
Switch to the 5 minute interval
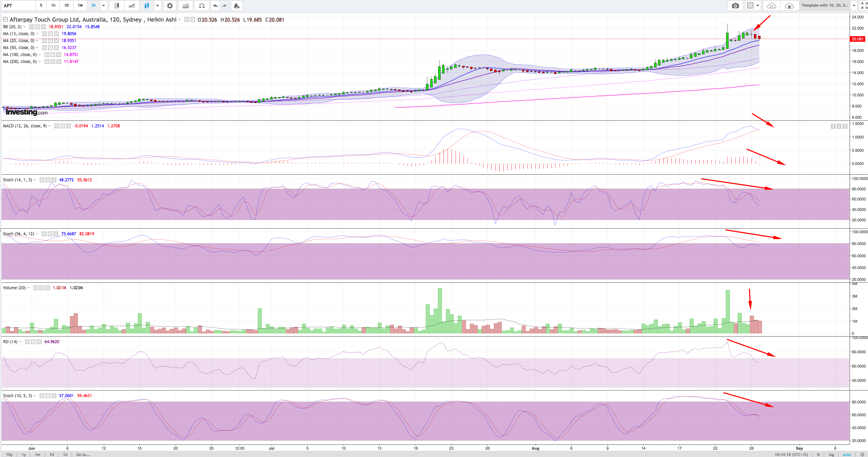pyautogui.click(x=41, y=6)
